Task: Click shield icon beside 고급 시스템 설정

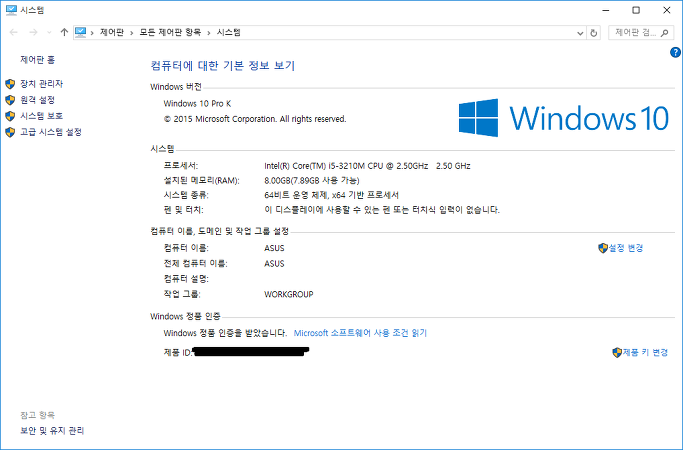Action: click(x=10, y=132)
